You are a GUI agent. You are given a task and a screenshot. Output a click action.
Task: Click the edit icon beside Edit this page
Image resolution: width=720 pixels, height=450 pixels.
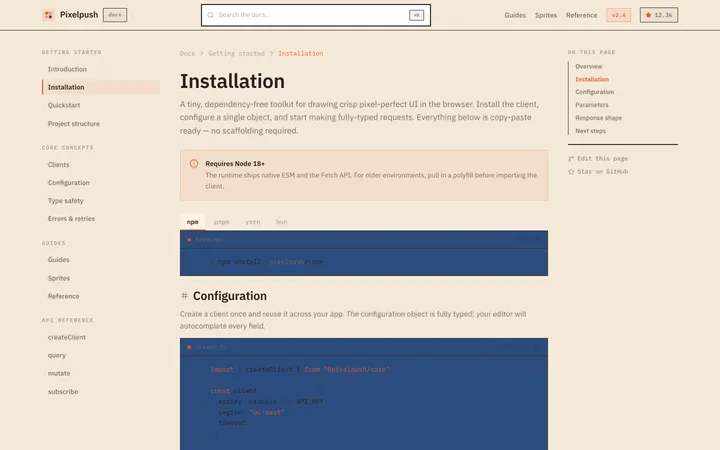(x=571, y=159)
